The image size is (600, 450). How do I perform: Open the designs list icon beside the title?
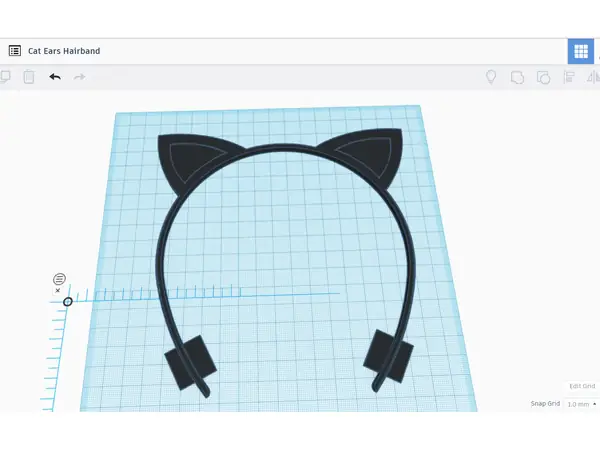point(15,51)
